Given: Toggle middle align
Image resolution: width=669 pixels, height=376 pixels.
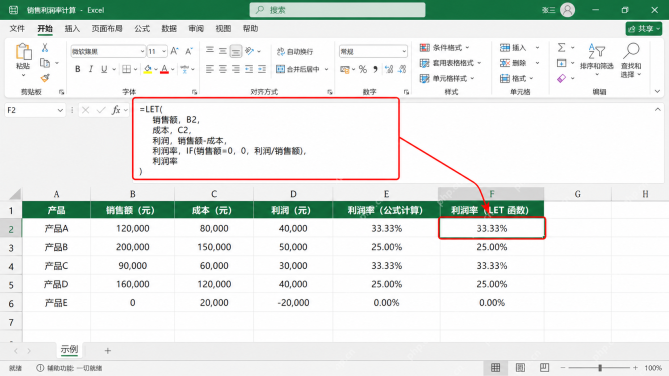Looking at the screenshot, I should point(223,51).
